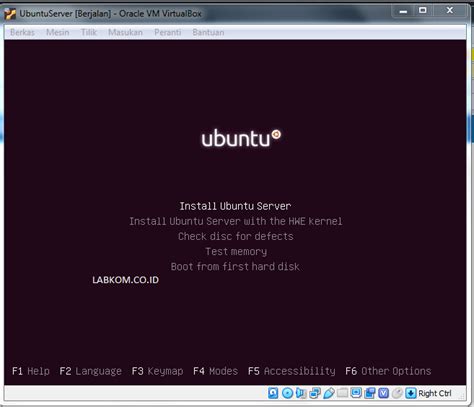474x407 pixels.
Task: Open the Peranti menu
Action: 168,32
